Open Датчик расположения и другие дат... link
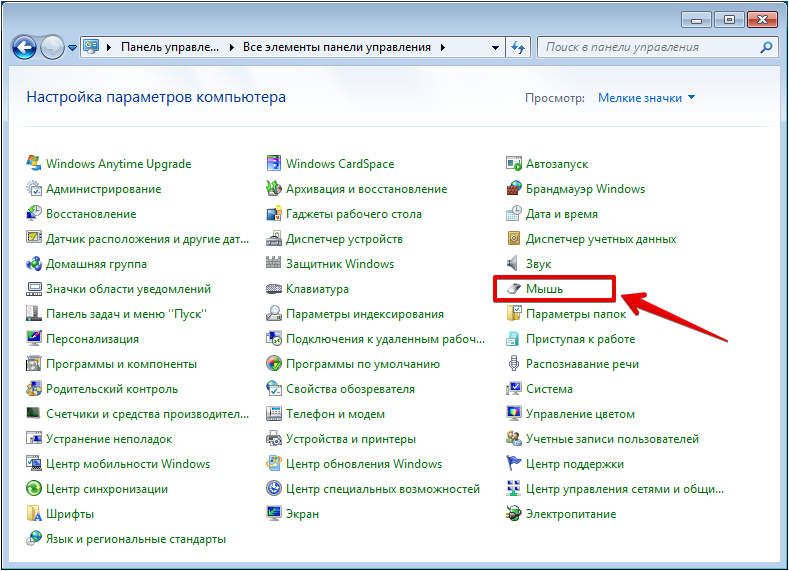 (147, 238)
